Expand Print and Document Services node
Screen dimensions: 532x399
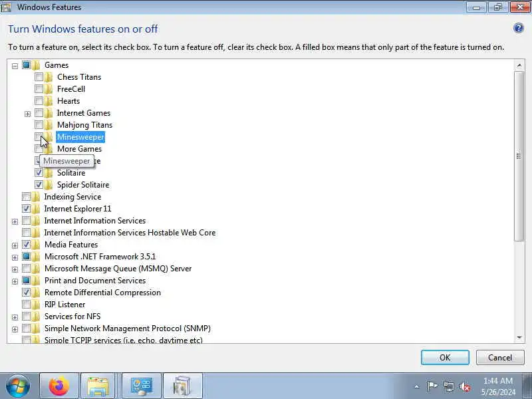pyautogui.click(x=15, y=281)
